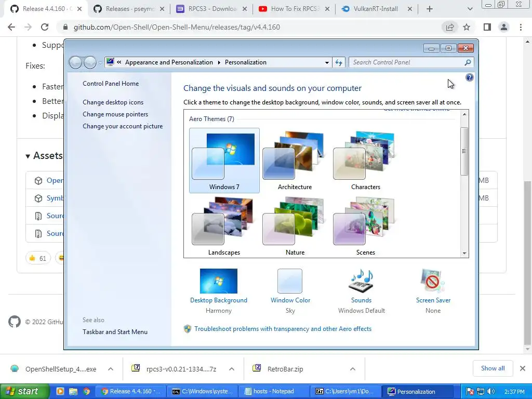Select the Windows 7 theme
The width and height of the screenshot is (532, 399).
(x=224, y=161)
